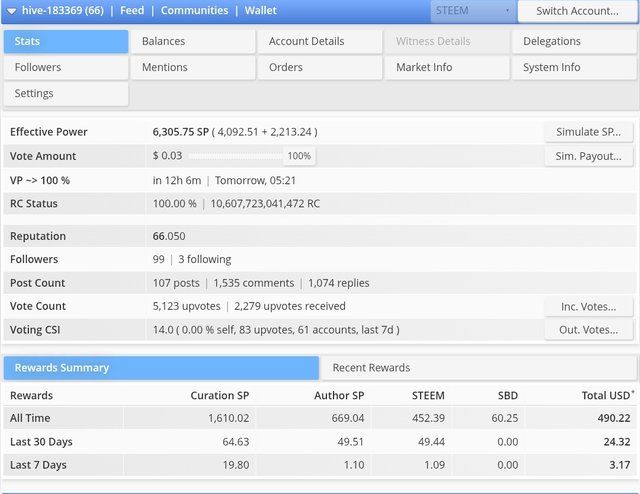Select the Balances tab
The width and height of the screenshot is (640, 494).
pos(193,41)
